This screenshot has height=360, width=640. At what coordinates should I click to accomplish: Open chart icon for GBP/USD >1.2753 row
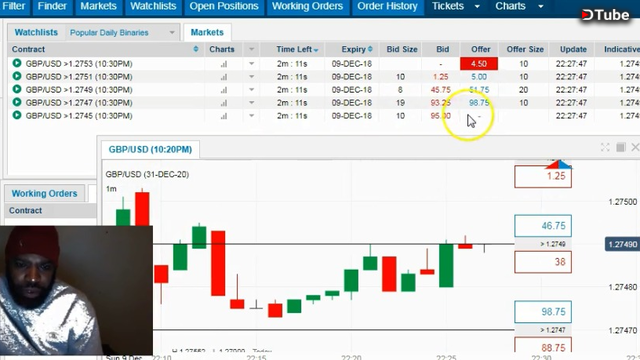pos(224,64)
